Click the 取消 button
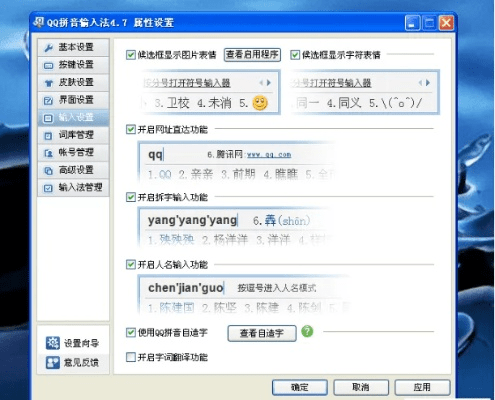The height and width of the screenshot is (400, 495). click(361, 387)
